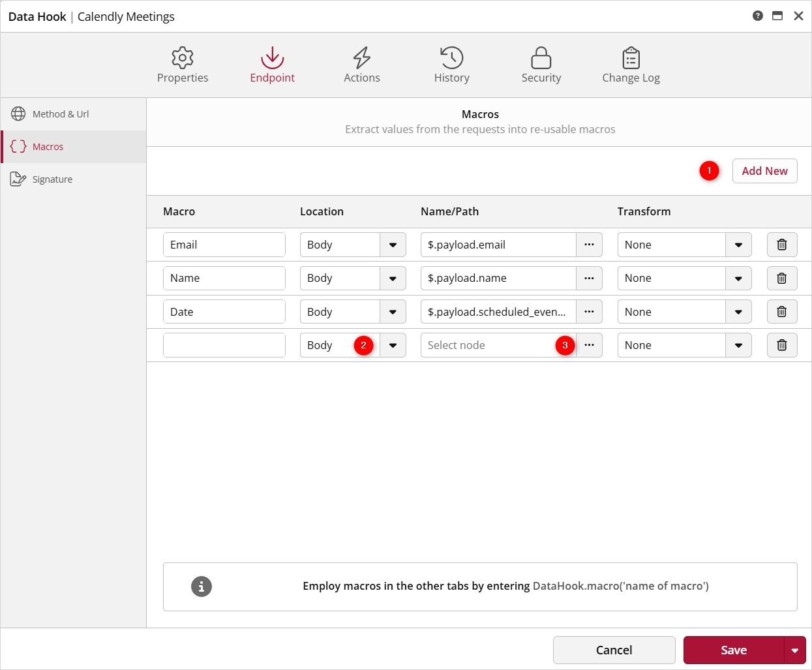Click the Macro column header

tap(179, 211)
